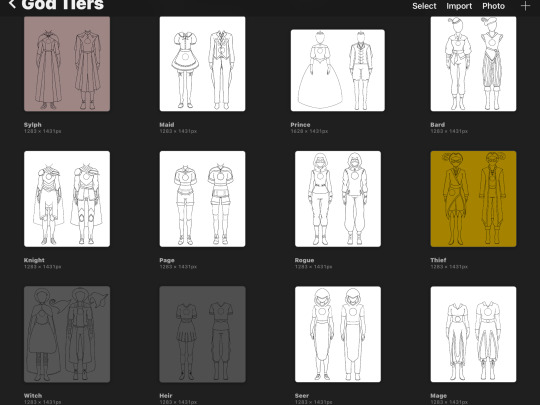Rename the artwork titled Rogue
Viewport: 540px width, 405px height.
[x=304, y=260]
